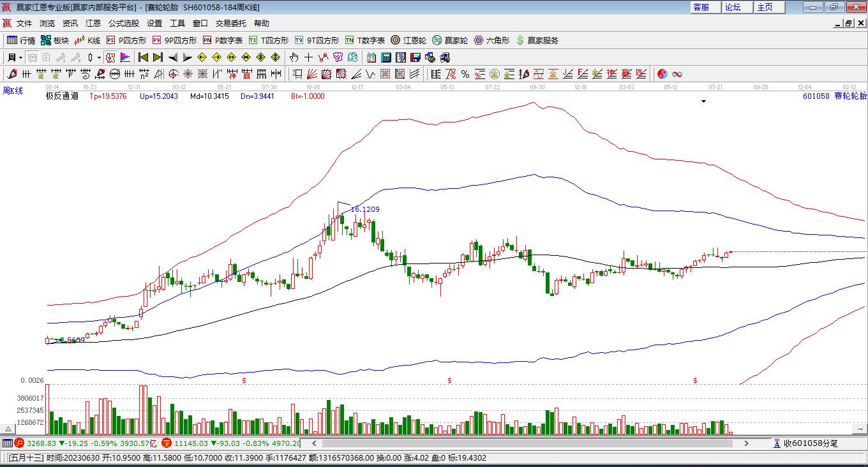This screenshot has width=868, height=467.
Task: Click the 主页 homepage button
Action: (x=769, y=7)
